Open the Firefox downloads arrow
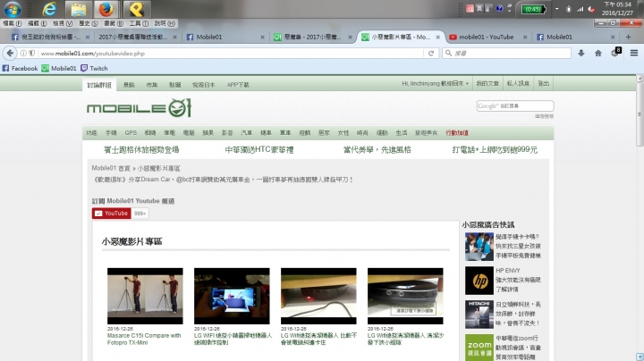644x361 pixels. pyautogui.click(x=581, y=53)
